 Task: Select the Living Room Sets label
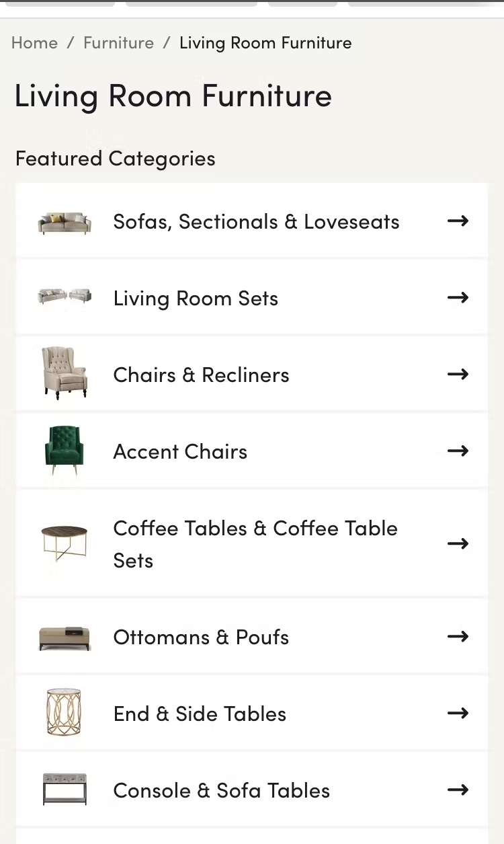[196, 298]
